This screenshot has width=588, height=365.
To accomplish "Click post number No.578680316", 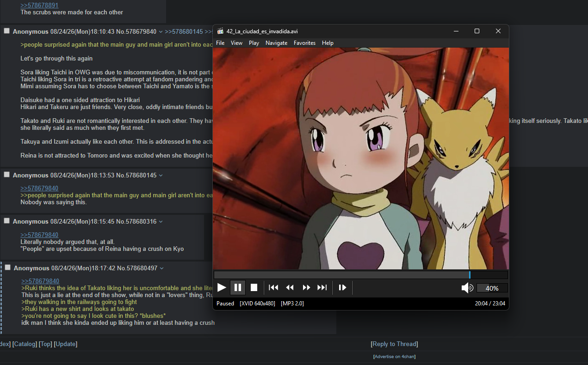I will [136, 222].
